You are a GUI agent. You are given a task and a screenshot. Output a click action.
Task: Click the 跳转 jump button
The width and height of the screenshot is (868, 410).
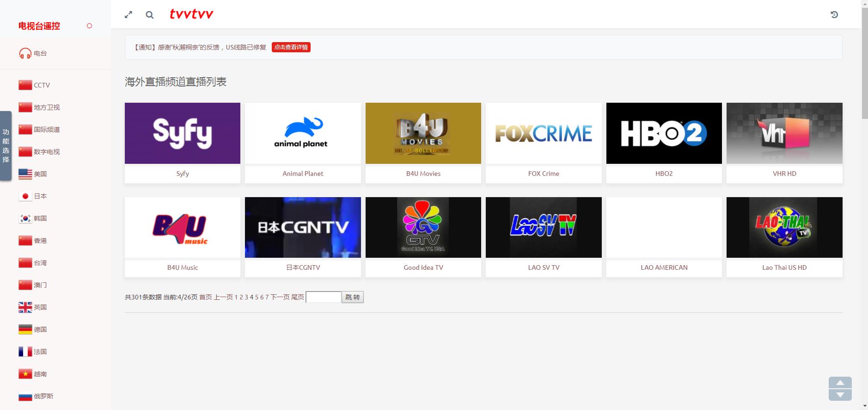(x=353, y=297)
